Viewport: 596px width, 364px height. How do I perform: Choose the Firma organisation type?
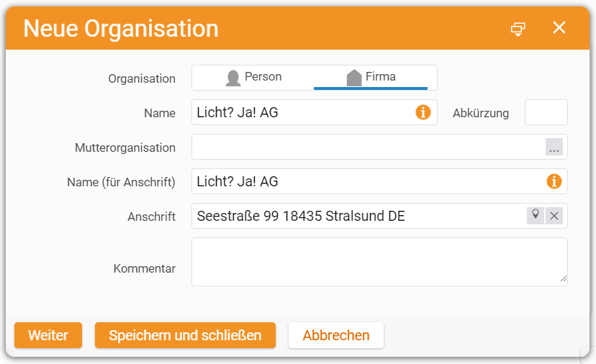(x=371, y=78)
